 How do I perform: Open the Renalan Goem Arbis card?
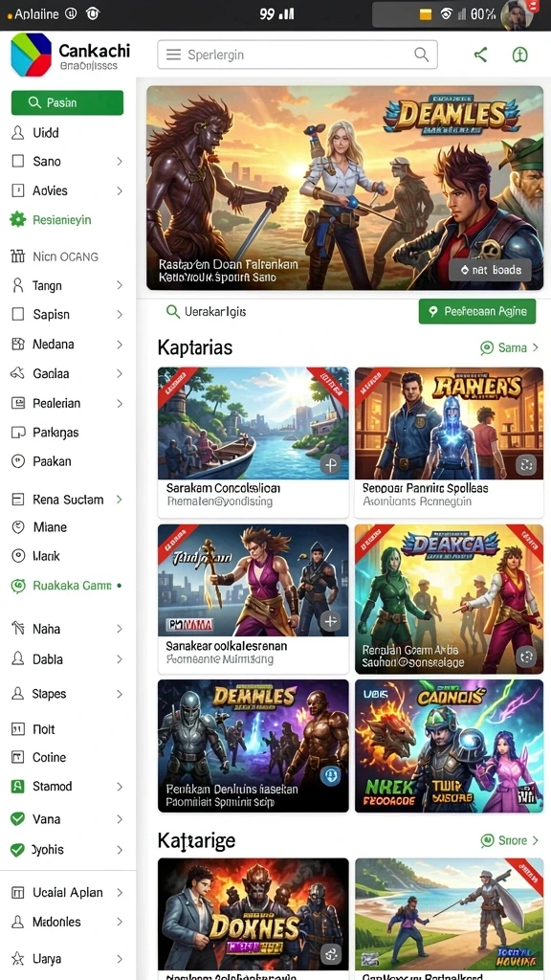(450, 599)
